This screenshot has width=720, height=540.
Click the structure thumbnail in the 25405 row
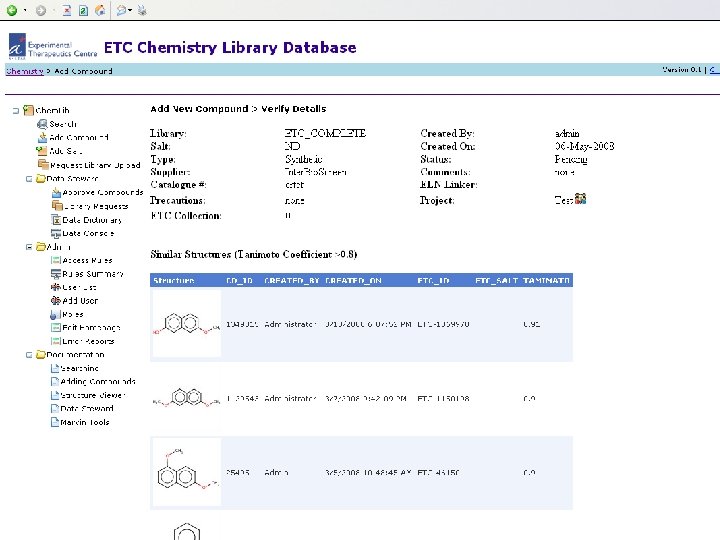click(186, 472)
